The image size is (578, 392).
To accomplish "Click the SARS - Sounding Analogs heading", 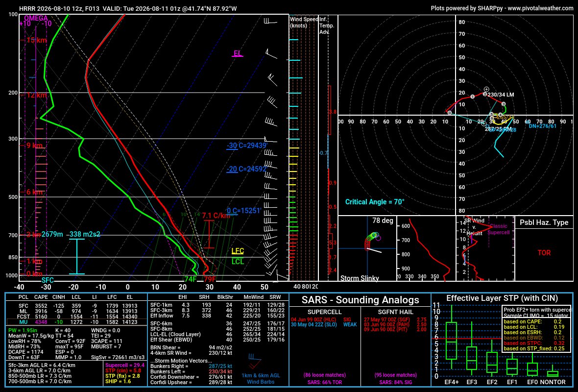I will (x=360, y=300).
